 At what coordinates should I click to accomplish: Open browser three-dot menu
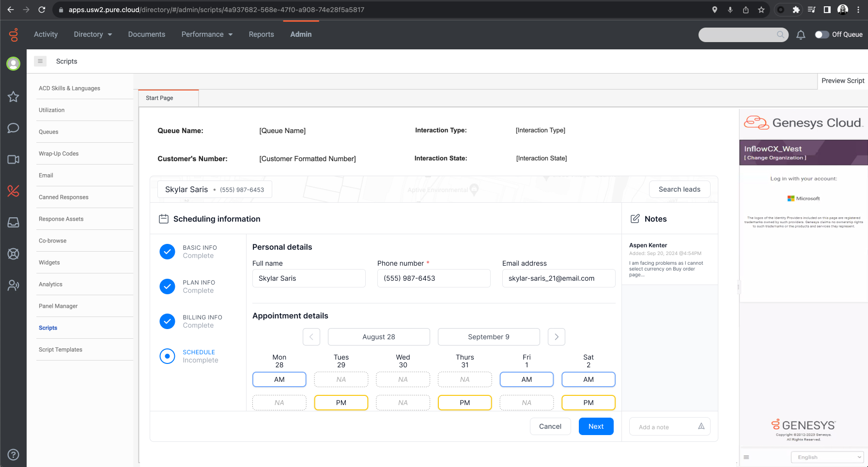(858, 10)
